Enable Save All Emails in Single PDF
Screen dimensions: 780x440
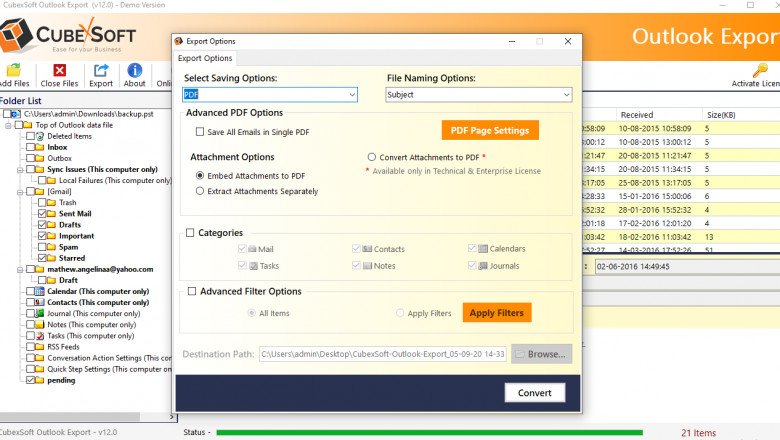point(200,132)
